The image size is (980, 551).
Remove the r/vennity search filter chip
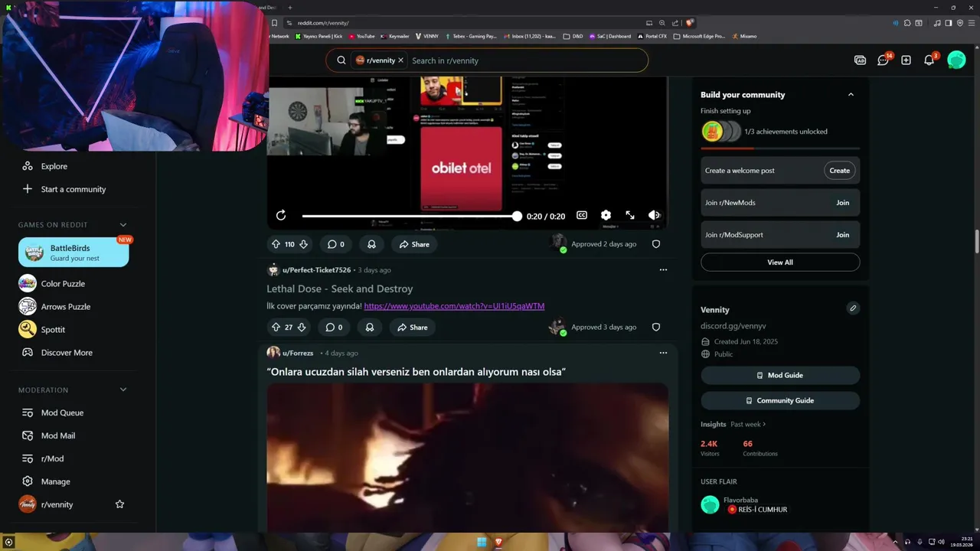[400, 60]
